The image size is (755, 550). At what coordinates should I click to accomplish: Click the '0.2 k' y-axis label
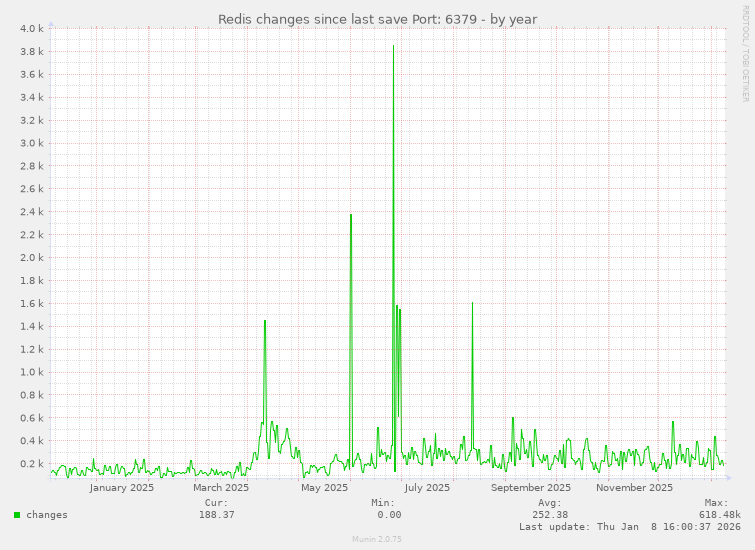[x=32, y=464]
